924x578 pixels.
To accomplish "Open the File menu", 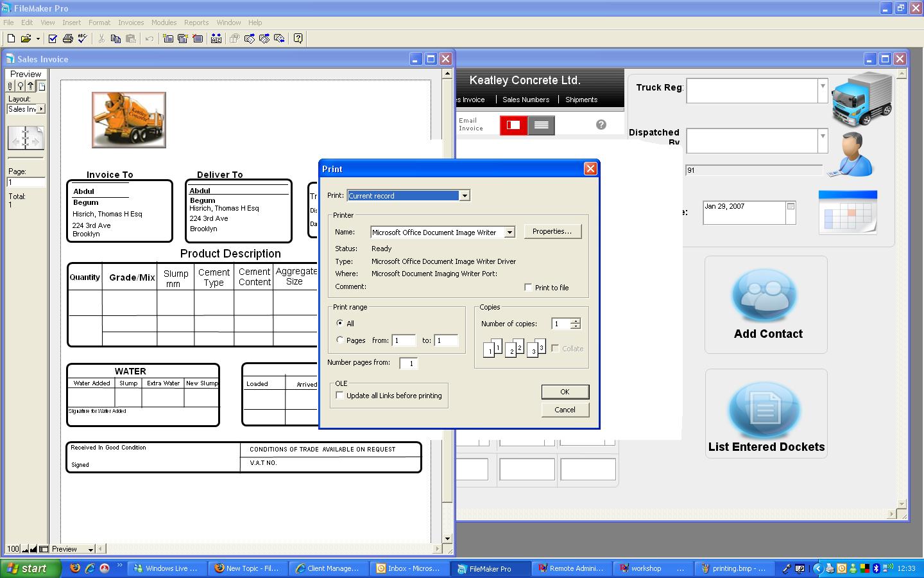I will 8,22.
